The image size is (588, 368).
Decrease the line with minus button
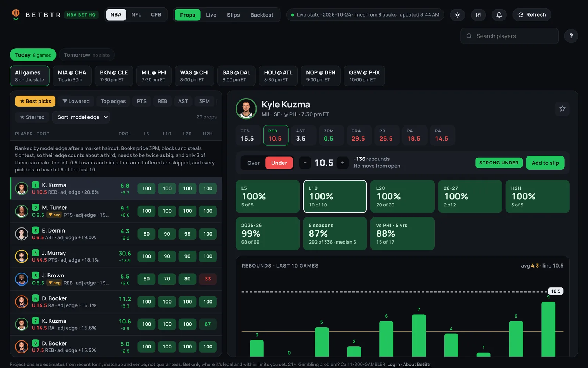pyautogui.click(x=305, y=163)
